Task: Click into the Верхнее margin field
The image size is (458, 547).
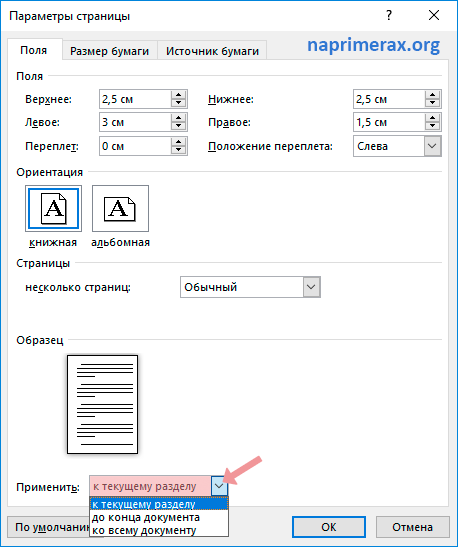Action: point(135,99)
